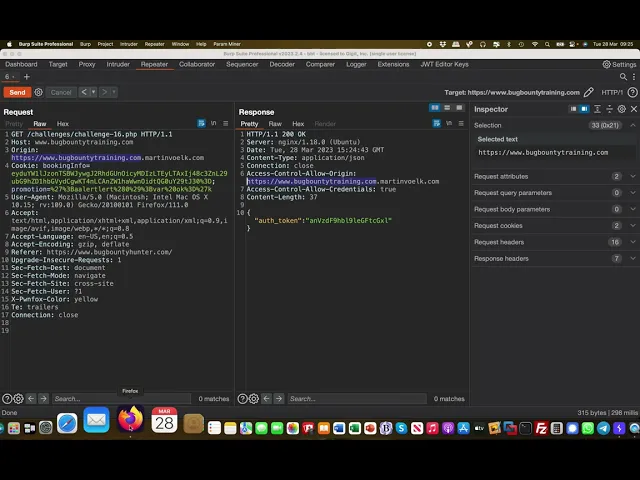Toggle show non-printable chars in the request
Image resolution: width=640 pixels, height=480 pixels.
click(213, 123)
